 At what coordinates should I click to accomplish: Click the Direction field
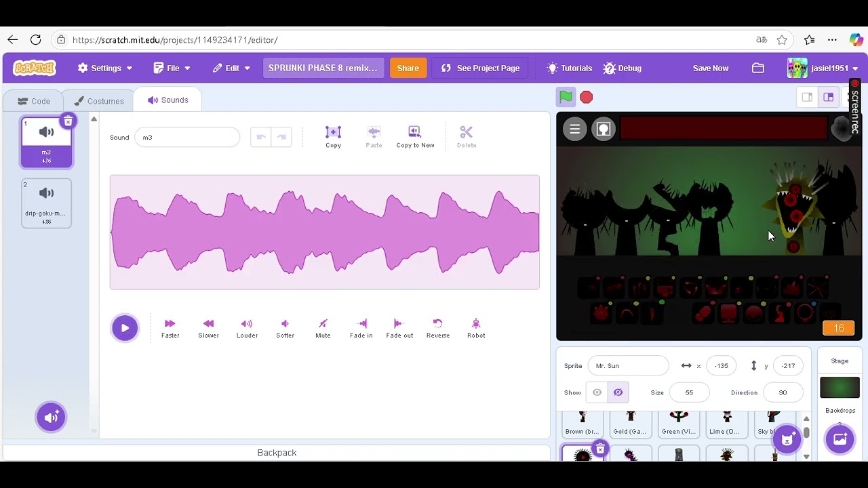point(783,392)
